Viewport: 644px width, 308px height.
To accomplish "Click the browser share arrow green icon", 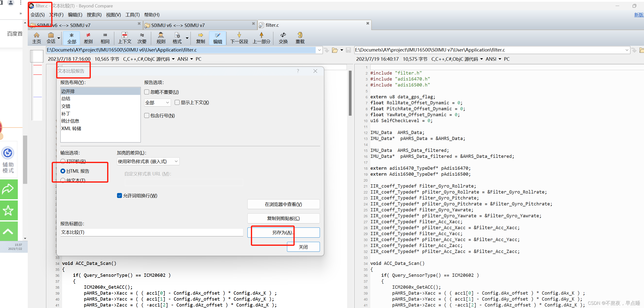I will point(9,189).
